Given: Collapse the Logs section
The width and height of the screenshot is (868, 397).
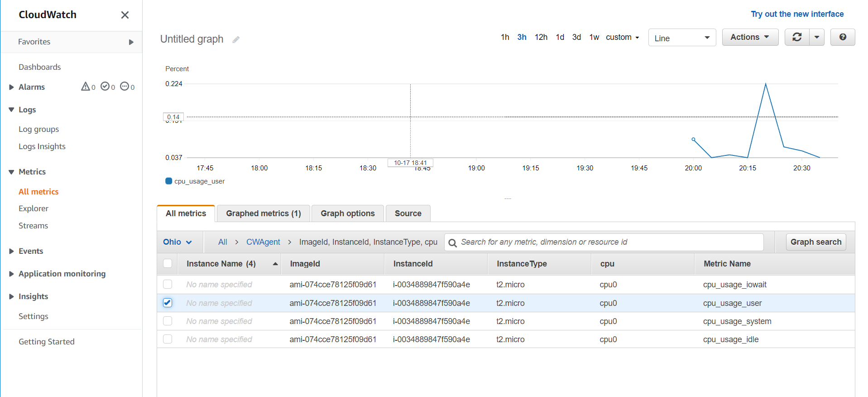Looking at the screenshot, I should coord(12,110).
